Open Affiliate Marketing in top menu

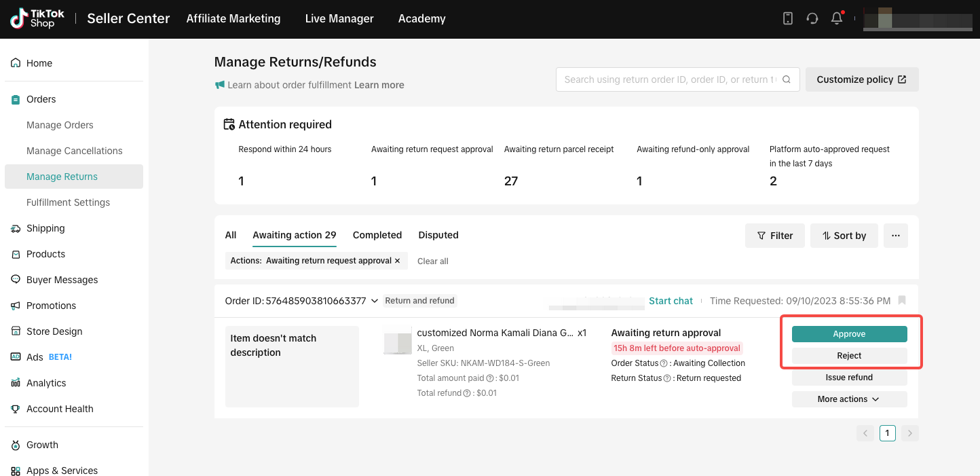(233, 18)
